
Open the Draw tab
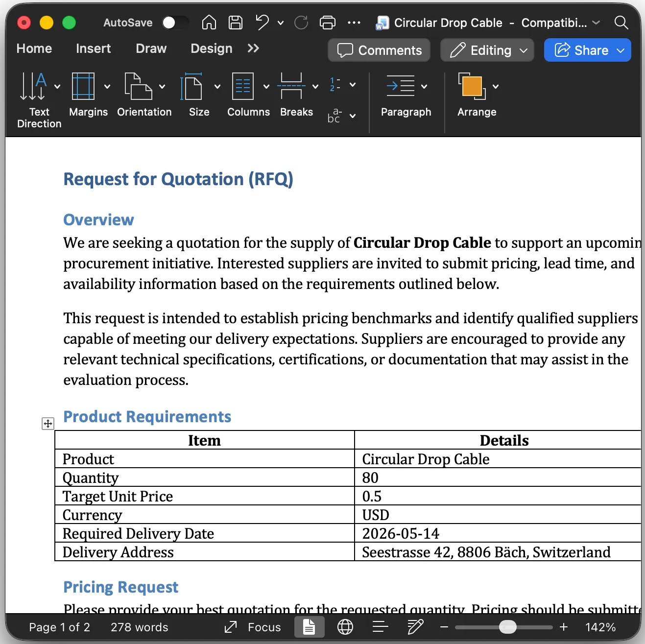pos(151,48)
